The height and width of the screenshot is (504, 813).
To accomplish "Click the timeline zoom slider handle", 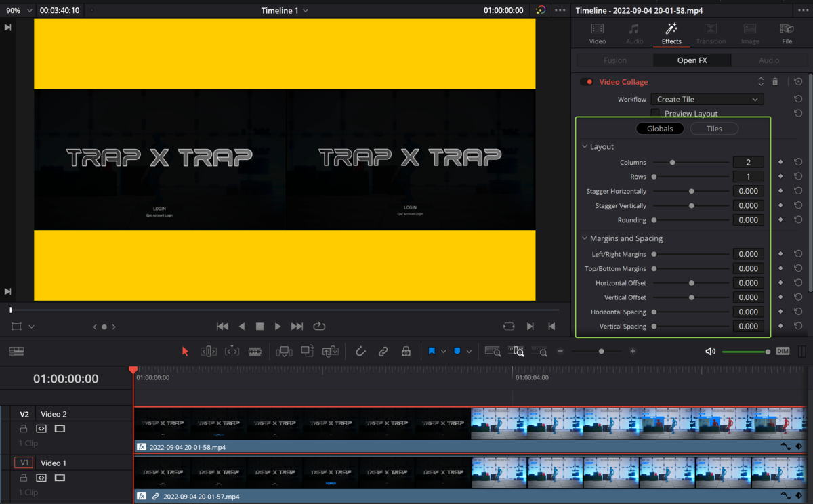I will pyautogui.click(x=601, y=351).
